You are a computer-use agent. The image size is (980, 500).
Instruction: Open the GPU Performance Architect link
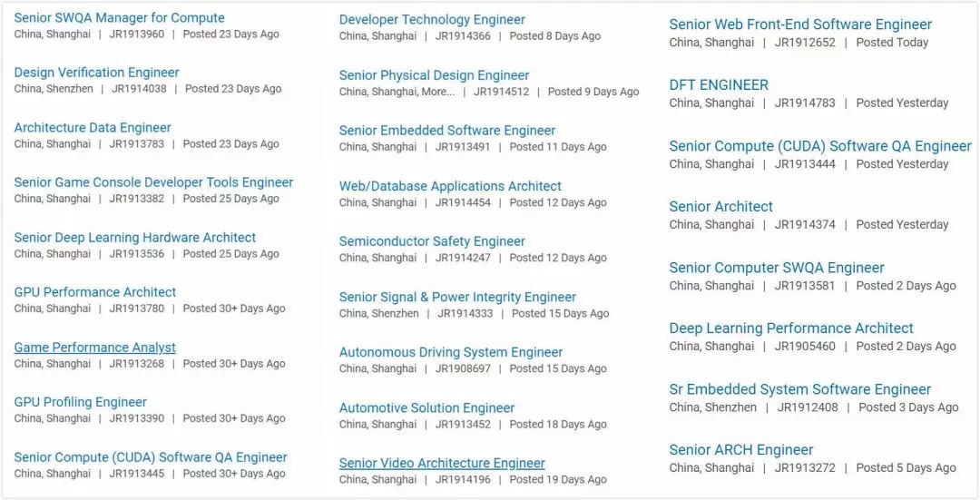pos(95,292)
